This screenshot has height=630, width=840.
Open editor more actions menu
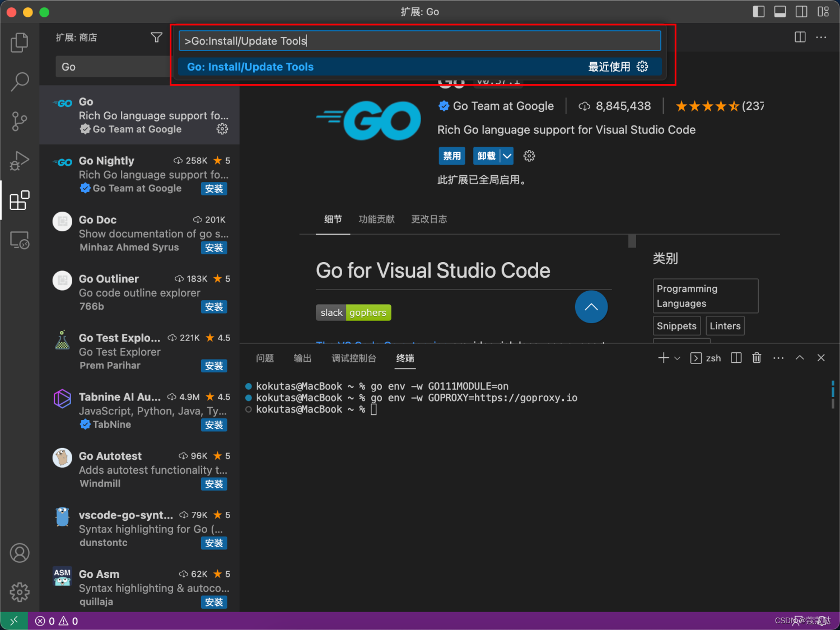pos(821,37)
